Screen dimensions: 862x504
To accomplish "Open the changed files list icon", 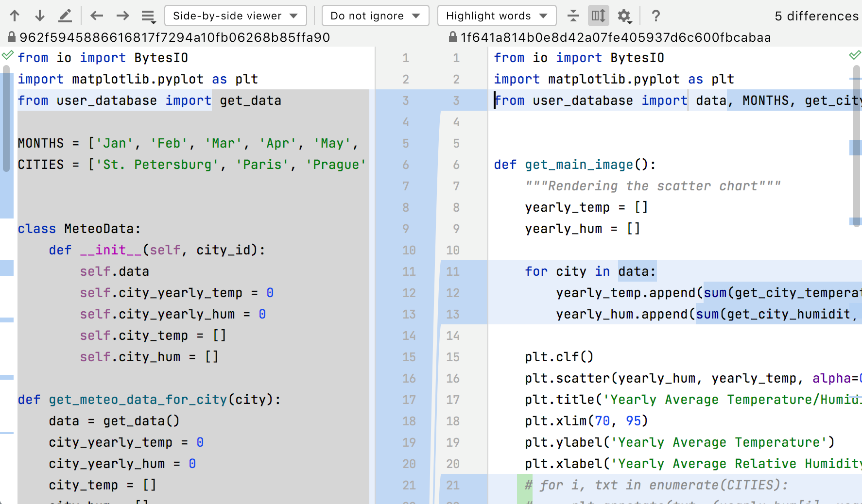I will (148, 16).
